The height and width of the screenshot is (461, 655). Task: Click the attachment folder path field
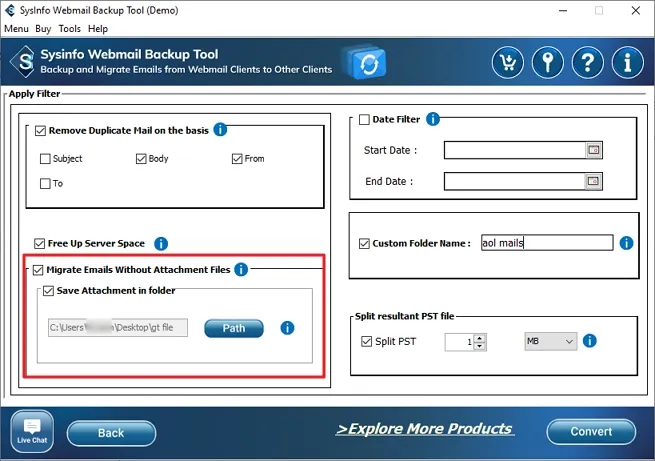118,328
